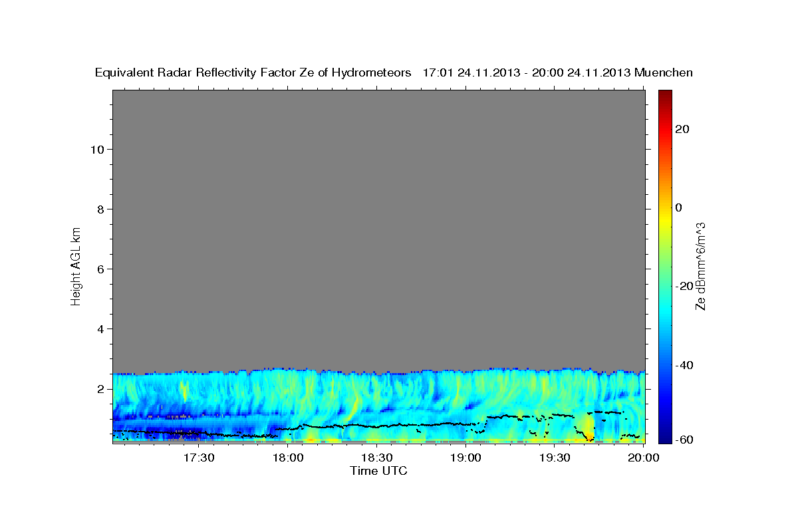The image size is (798, 532).
Task: Click the 'Height AGL km' axis label
Action: tap(76, 265)
